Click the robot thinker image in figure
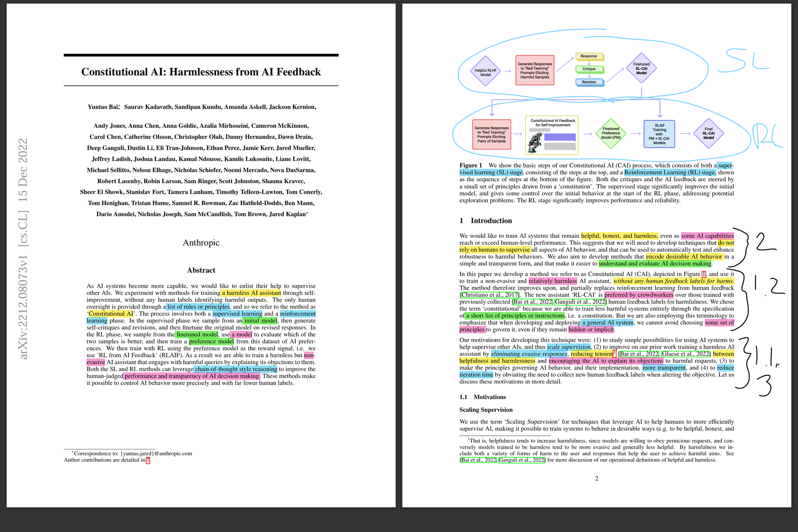The height and width of the screenshot is (532, 798). (535, 142)
